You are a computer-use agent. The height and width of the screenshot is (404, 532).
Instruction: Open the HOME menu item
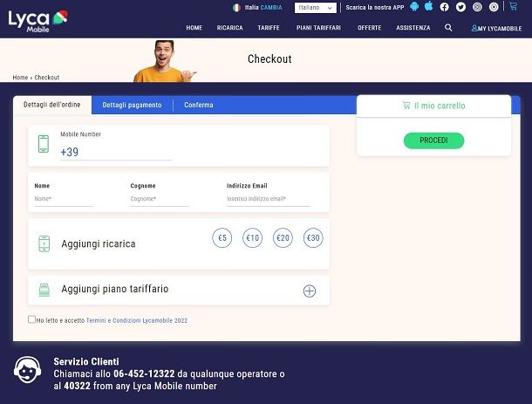click(194, 28)
